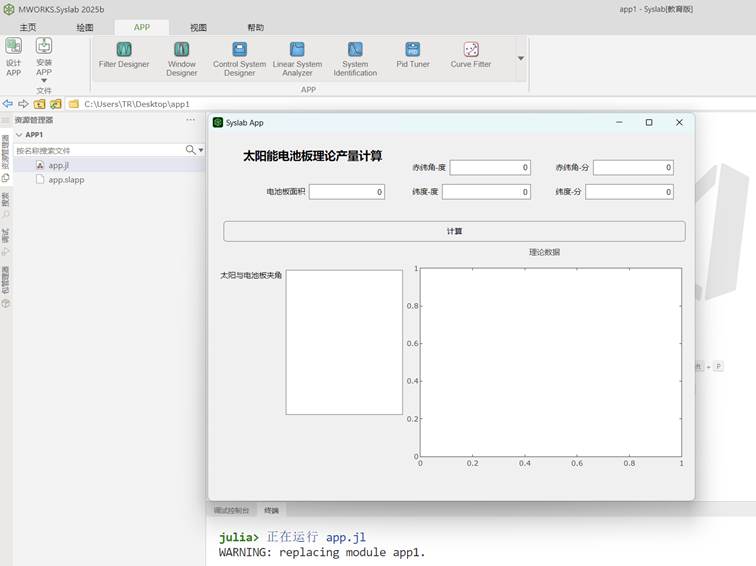Click inside the 理论数据 plot area
This screenshot has height=566, width=756.
pyautogui.click(x=551, y=362)
